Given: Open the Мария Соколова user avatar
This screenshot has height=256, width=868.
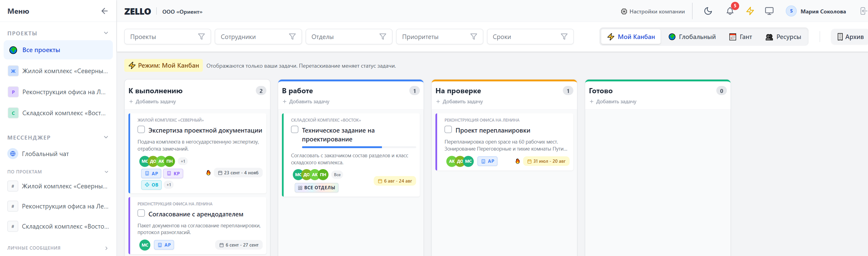Looking at the screenshot, I should [x=791, y=11].
